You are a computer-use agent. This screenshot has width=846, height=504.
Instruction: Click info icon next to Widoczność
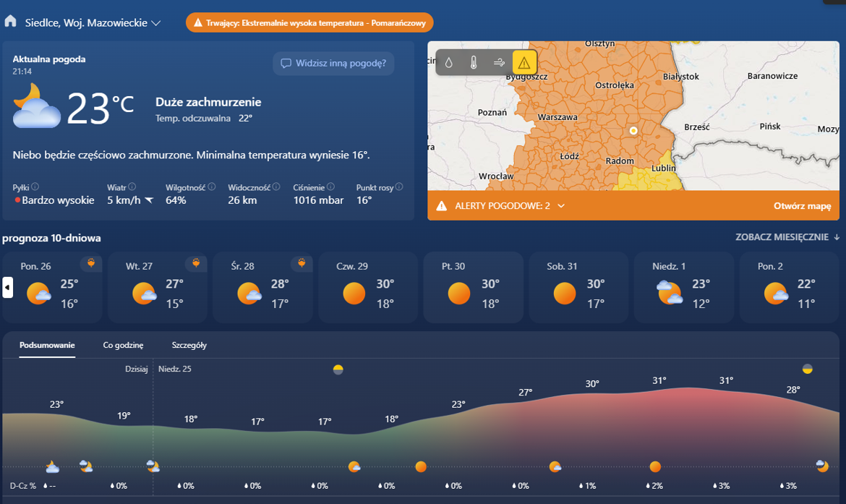[x=276, y=187]
